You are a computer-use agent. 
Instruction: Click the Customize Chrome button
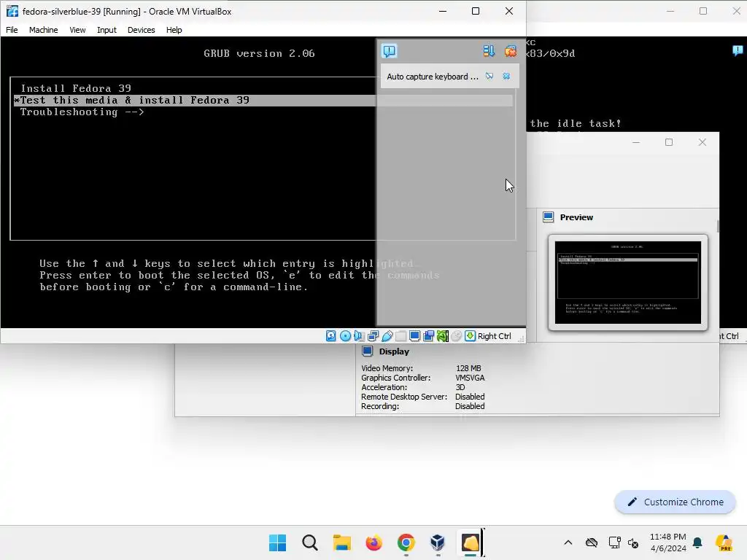click(x=675, y=502)
